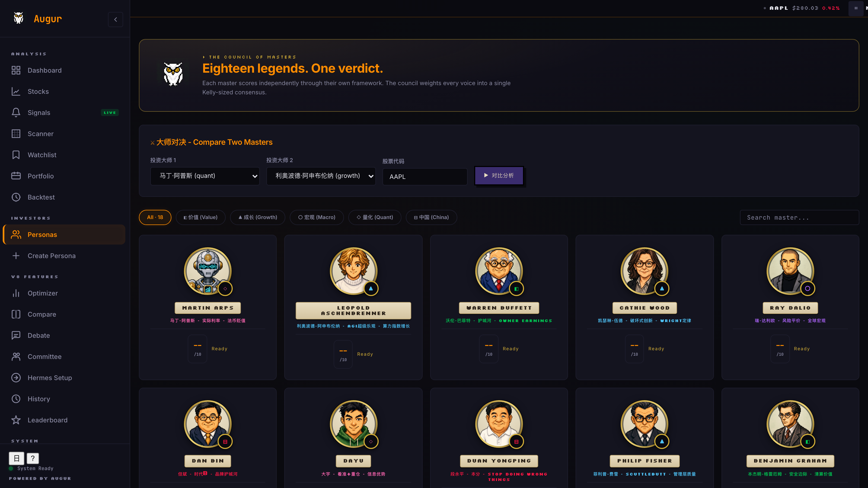868x488 pixels.
Task: Filter by 量化 (Quant) masters
Action: pos(375,217)
